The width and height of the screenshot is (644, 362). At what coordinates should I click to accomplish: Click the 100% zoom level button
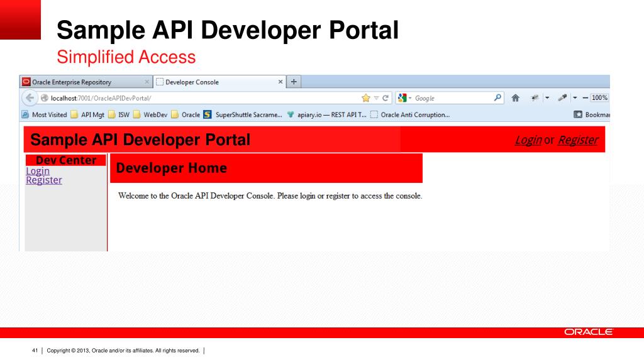pyautogui.click(x=599, y=97)
